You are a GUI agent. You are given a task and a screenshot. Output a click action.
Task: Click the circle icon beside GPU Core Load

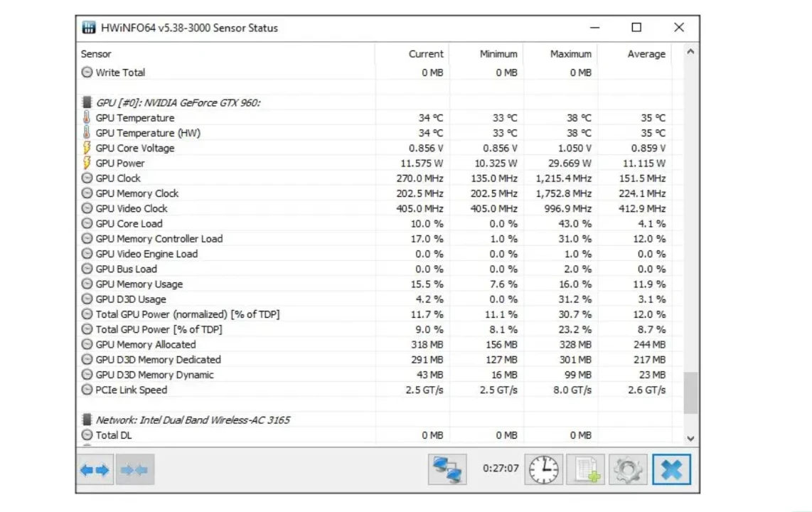87,223
